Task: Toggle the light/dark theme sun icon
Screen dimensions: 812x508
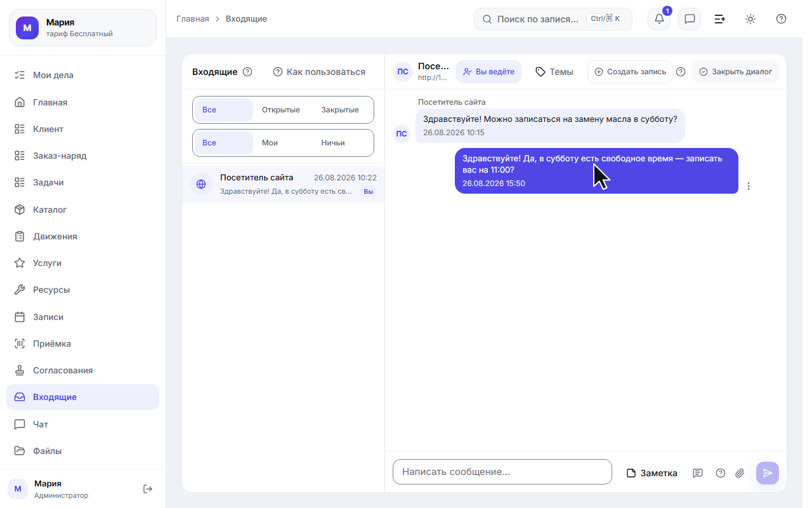Action: pyautogui.click(x=750, y=19)
